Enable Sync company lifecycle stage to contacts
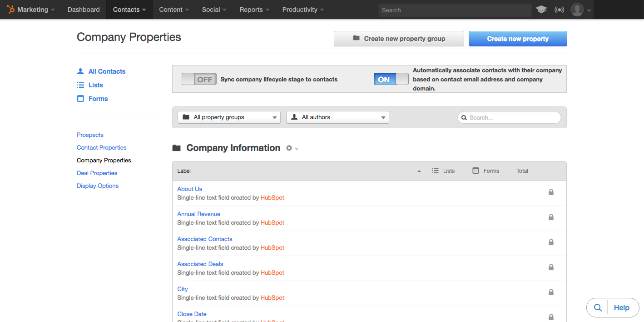Viewport: 644px width, 322px height. pos(199,79)
